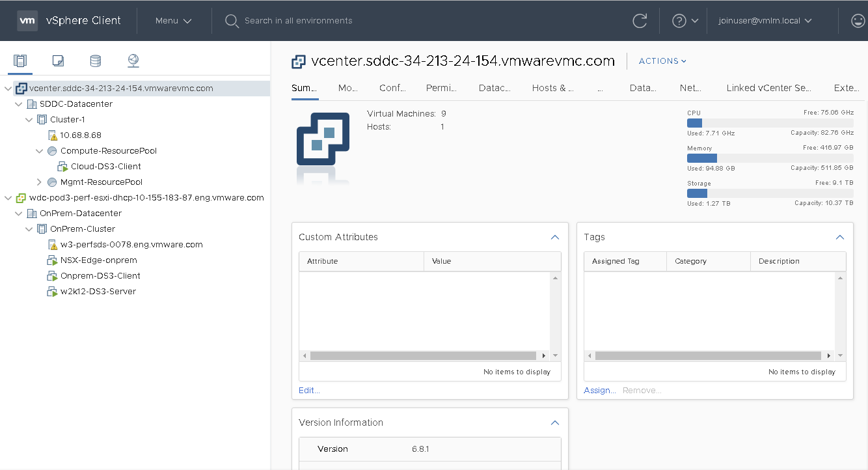Switch to the Monitor tab
868x470 pixels.
[x=348, y=89]
